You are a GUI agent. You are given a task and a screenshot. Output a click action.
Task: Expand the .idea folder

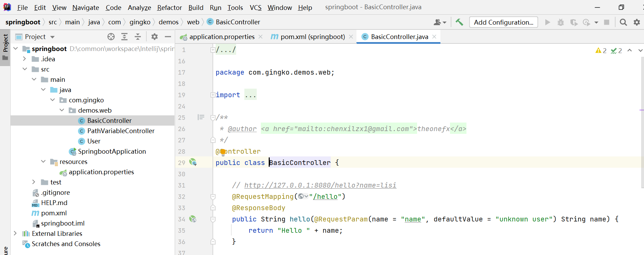coord(25,59)
